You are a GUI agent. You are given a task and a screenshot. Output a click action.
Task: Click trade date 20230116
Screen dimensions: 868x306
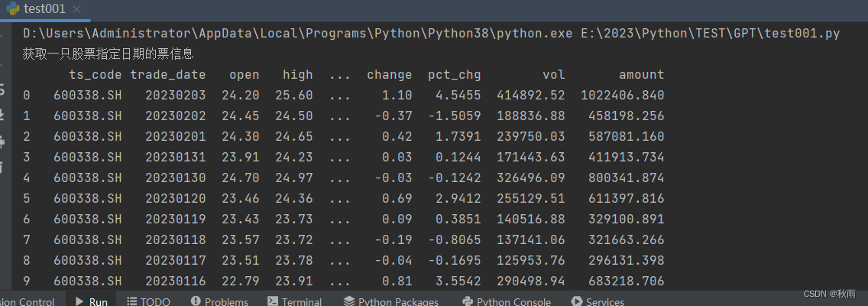click(x=176, y=281)
